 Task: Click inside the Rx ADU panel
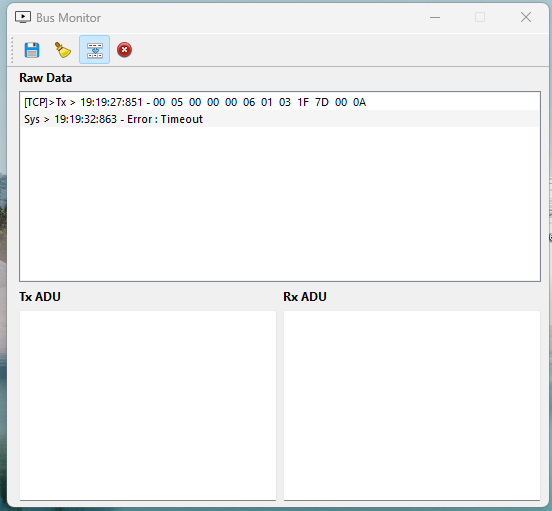pyautogui.click(x=412, y=405)
